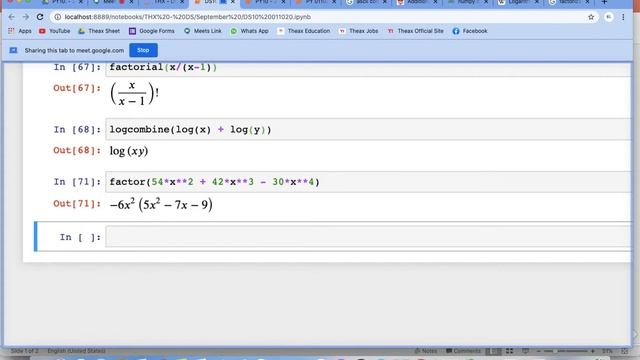Open the Chrome profile avatar
Image resolution: width=640 pixels, height=360 pixels.
pyautogui.click(x=609, y=17)
